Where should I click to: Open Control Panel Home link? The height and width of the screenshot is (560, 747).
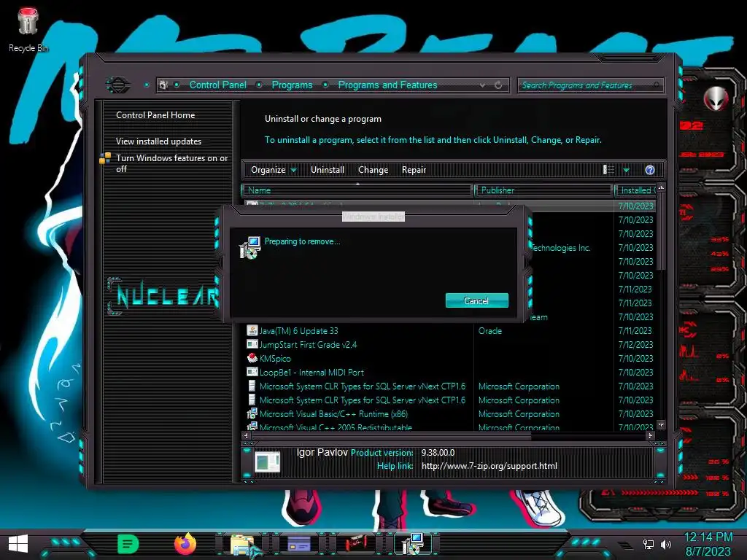(x=155, y=114)
